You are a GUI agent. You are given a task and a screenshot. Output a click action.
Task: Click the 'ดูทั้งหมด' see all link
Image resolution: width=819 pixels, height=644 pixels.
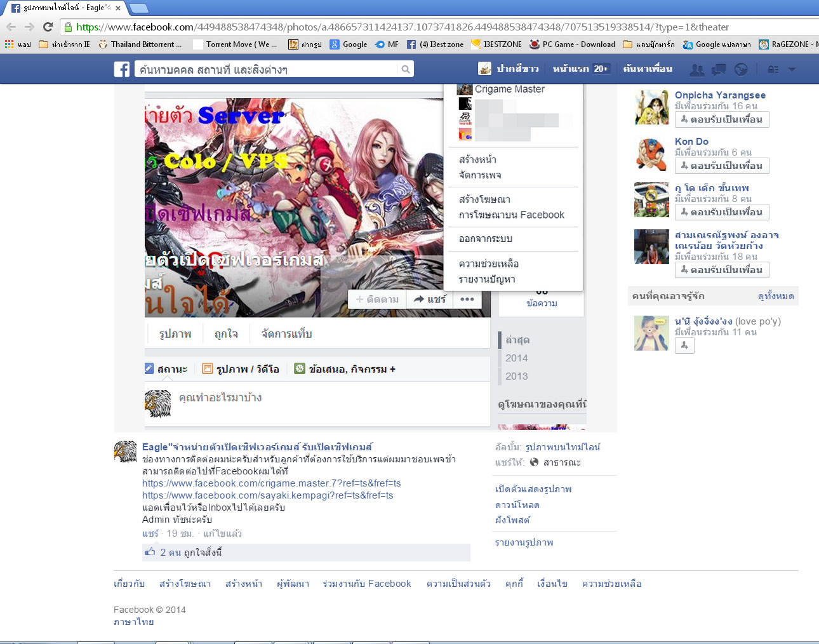pyautogui.click(x=776, y=297)
